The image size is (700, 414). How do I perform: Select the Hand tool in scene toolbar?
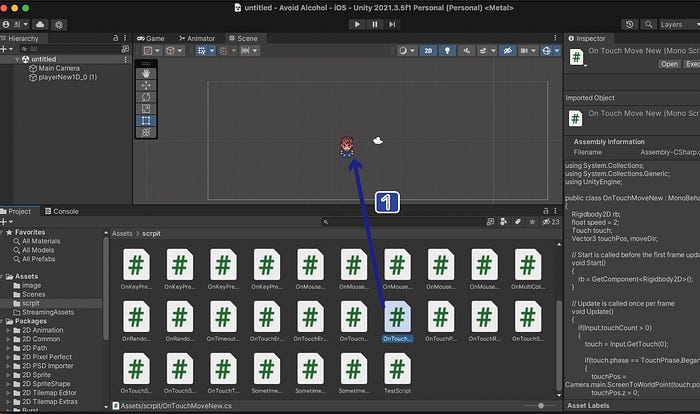coord(146,73)
